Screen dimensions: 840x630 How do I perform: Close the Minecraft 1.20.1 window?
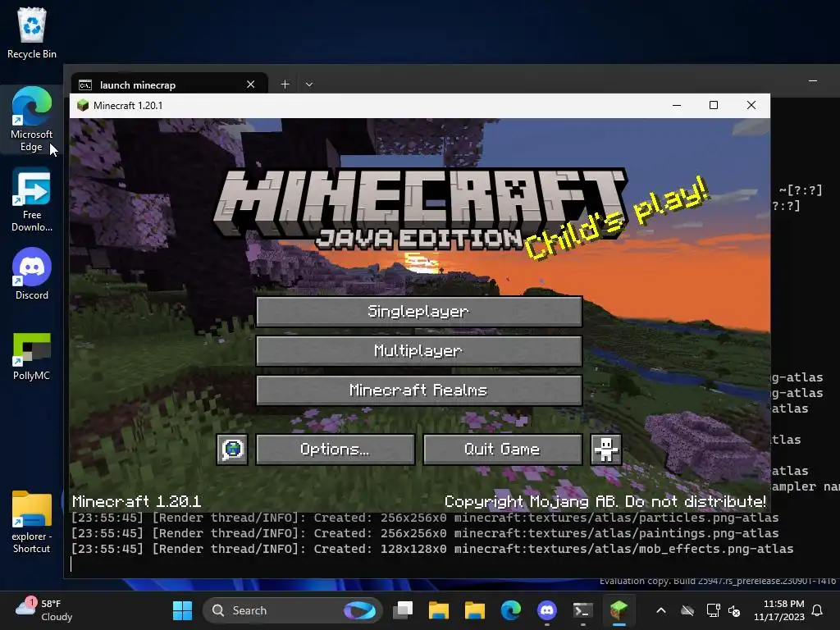(751, 106)
